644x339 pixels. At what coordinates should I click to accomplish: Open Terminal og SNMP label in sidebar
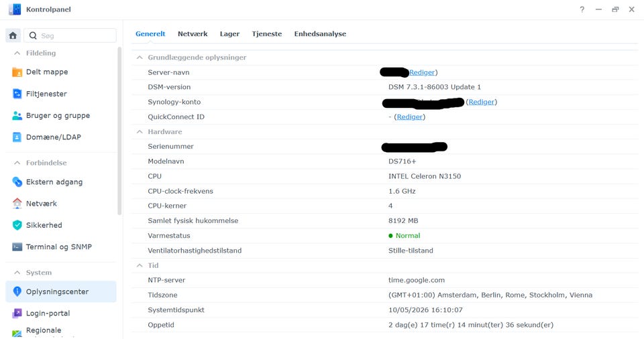tap(59, 247)
